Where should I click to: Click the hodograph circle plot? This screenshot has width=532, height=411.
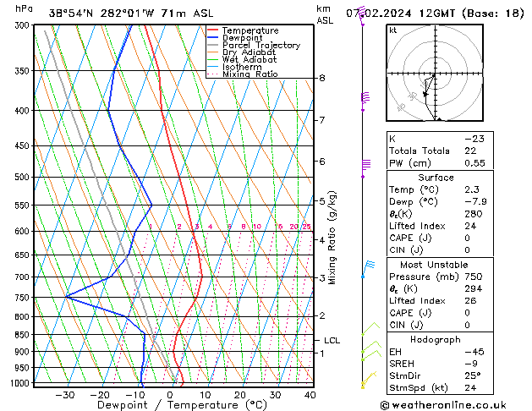coord(435,73)
